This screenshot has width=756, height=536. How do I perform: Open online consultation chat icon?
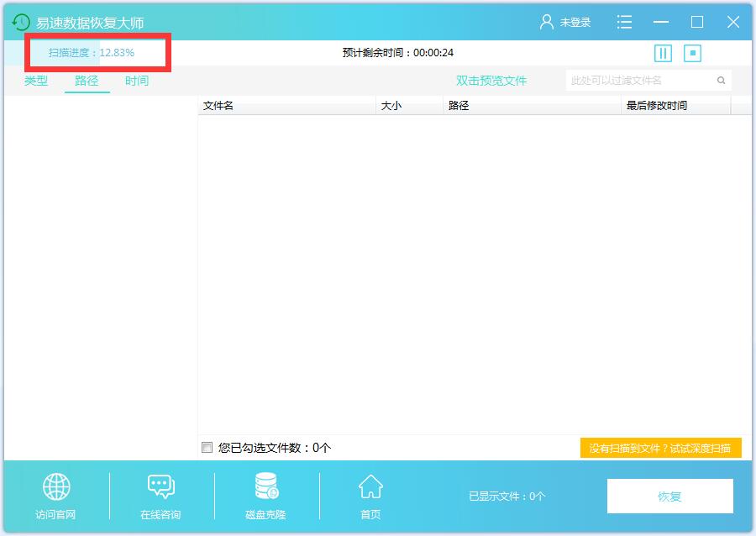point(160,486)
